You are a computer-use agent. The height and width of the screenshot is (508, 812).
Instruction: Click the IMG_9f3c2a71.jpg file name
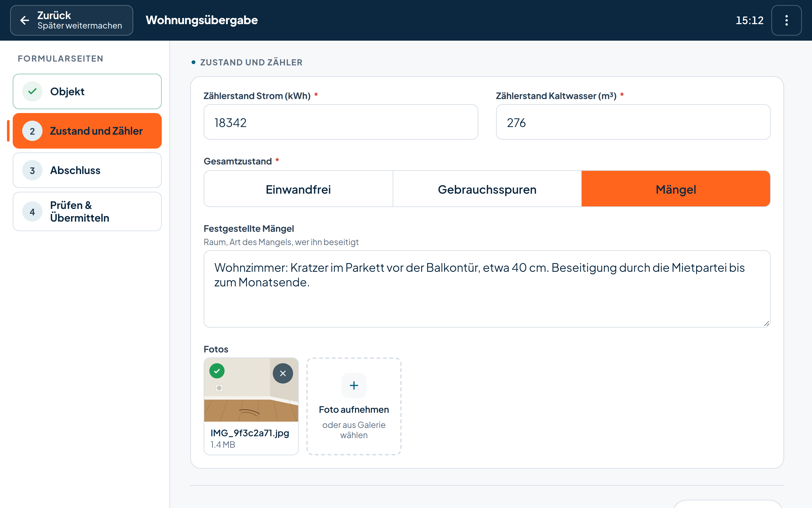pyautogui.click(x=250, y=433)
